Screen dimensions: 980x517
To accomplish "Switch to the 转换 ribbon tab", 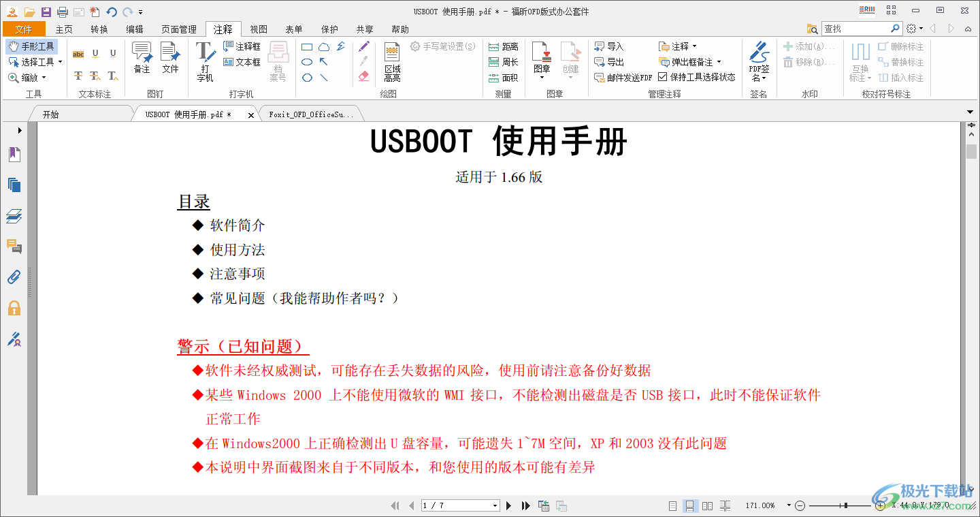I will 99,29.
